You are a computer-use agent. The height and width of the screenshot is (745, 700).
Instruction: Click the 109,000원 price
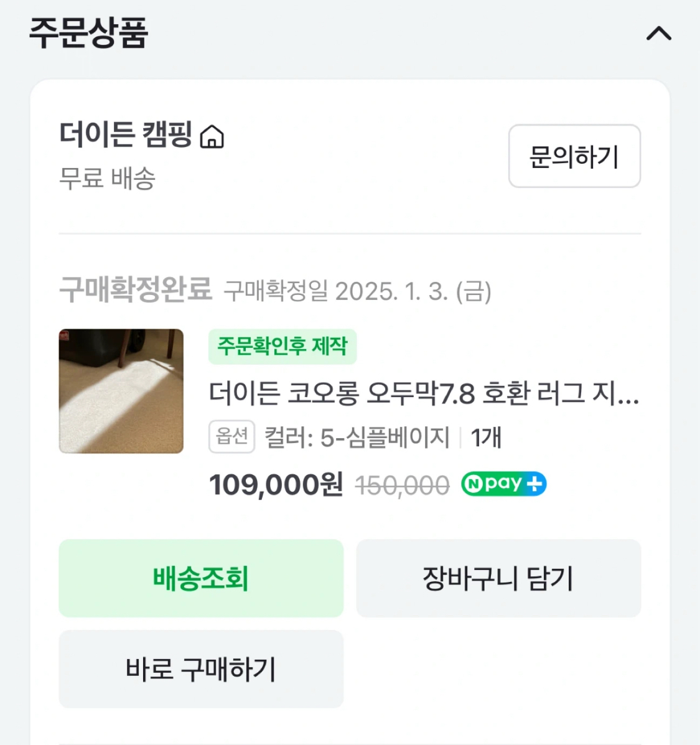[x=276, y=485]
